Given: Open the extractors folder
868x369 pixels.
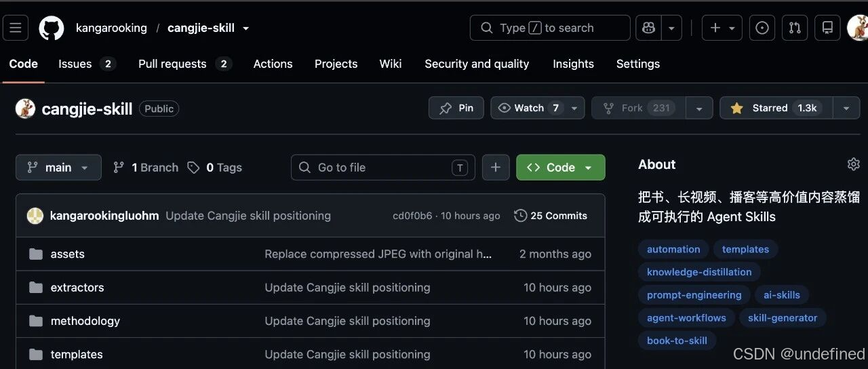Looking at the screenshot, I should point(77,288).
